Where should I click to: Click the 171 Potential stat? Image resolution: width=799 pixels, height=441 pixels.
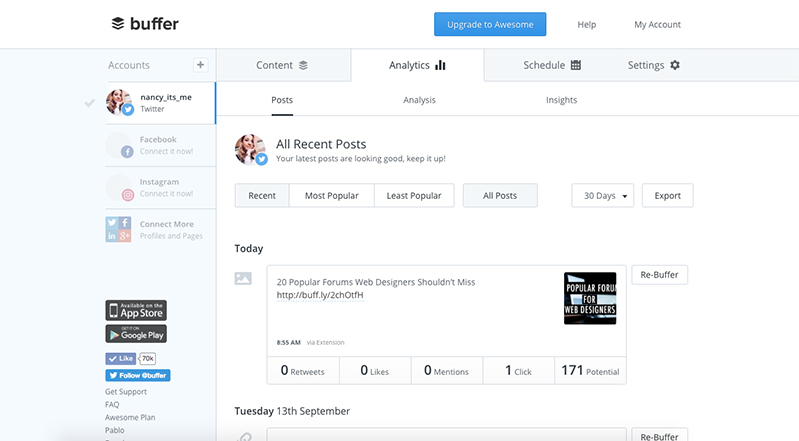point(590,370)
